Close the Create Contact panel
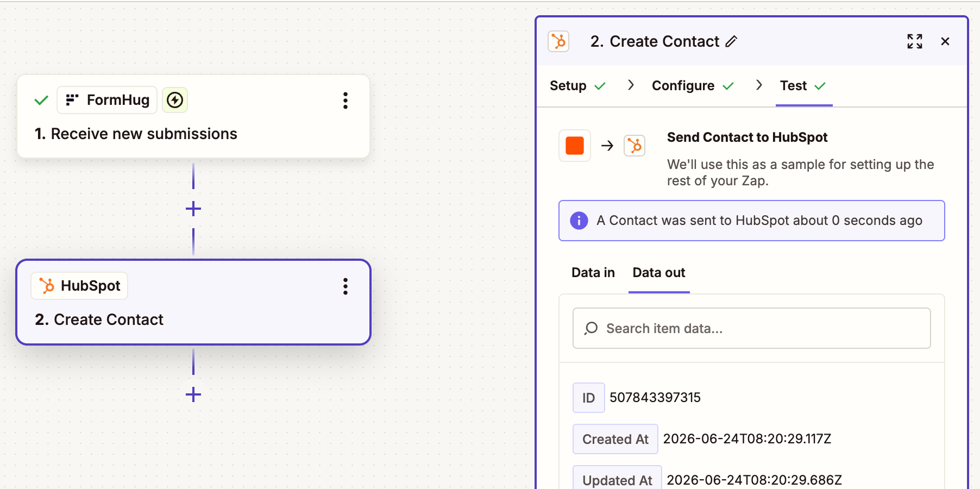The width and height of the screenshot is (980, 489). (x=945, y=41)
